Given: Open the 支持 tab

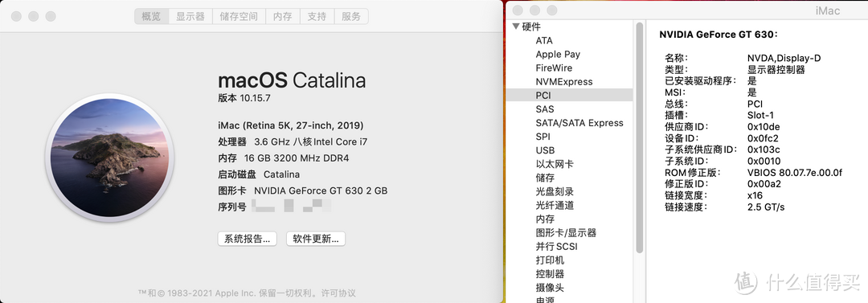Looking at the screenshot, I should point(317,16).
